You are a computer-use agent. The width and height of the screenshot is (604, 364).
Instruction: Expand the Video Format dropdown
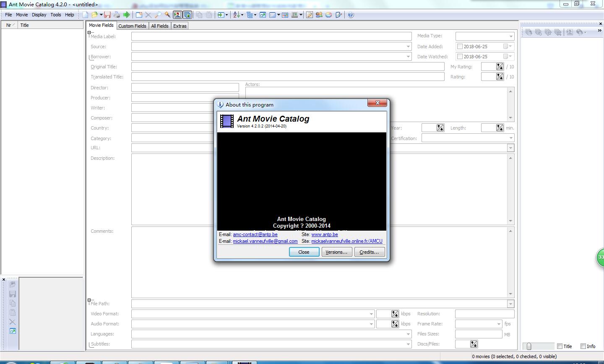click(x=371, y=314)
